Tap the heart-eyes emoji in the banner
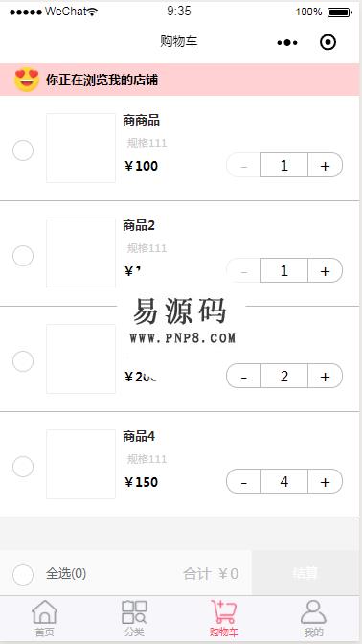Viewport: 362px width, 644px height. point(27,80)
